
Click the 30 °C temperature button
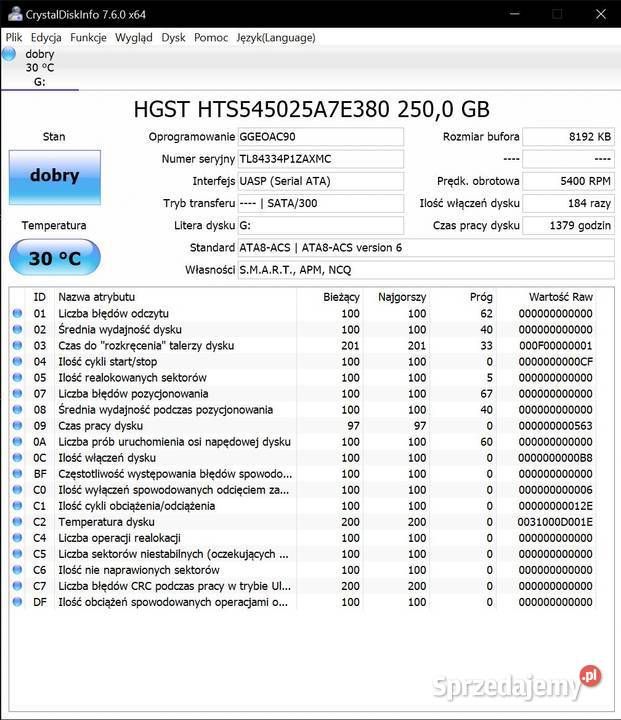[x=55, y=258]
